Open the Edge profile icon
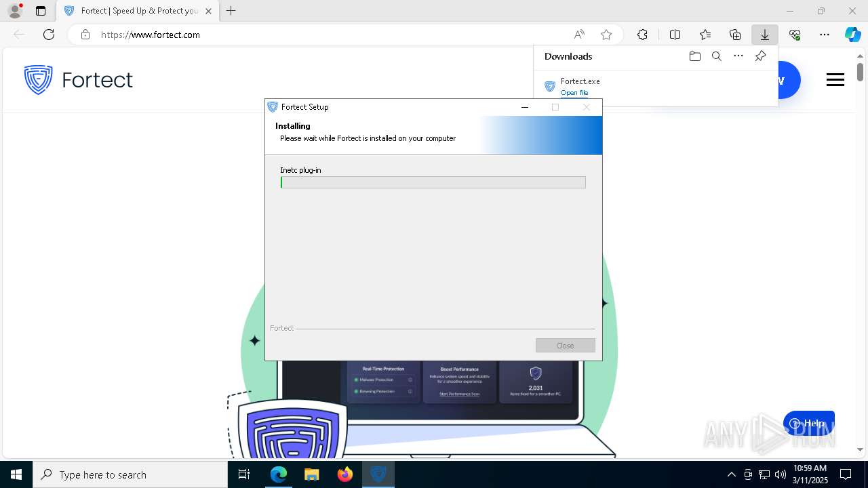The image size is (868, 488). click(x=14, y=11)
